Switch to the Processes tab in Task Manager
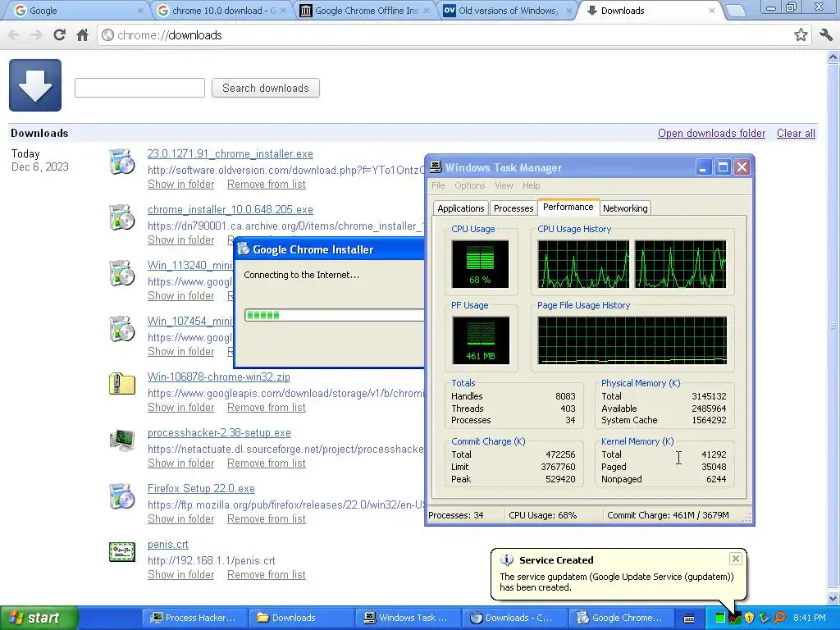840x630 pixels. 514,208
